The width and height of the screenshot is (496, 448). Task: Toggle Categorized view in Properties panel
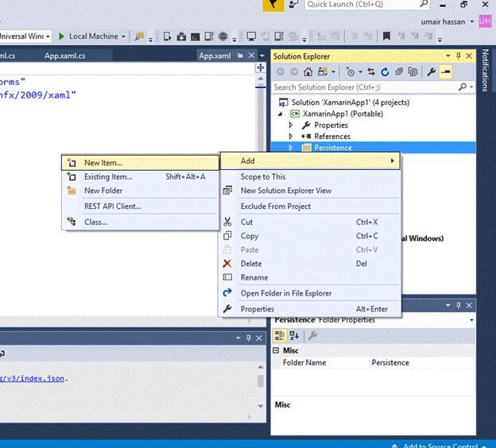coord(281,336)
